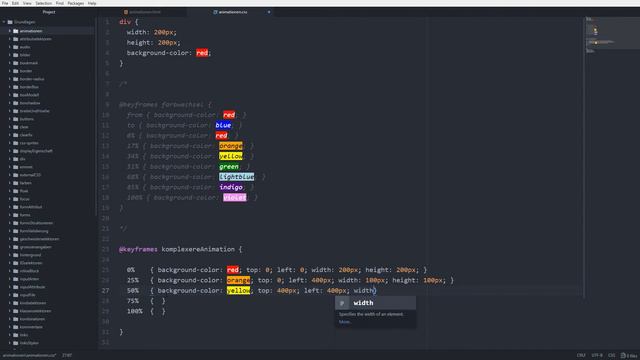Open the Selection menu
The width and height of the screenshot is (640, 360).
point(44,3)
